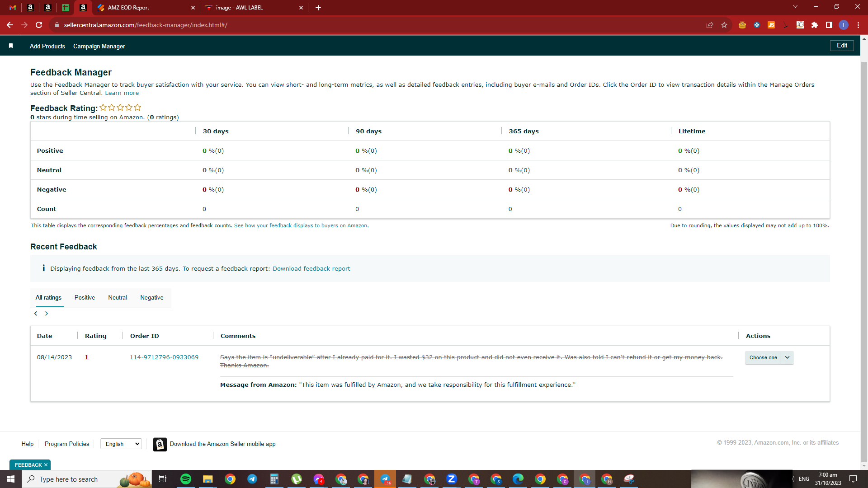The width and height of the screenshot is (868, 488).
Task: Open the Learn more link
Action: 122,93
